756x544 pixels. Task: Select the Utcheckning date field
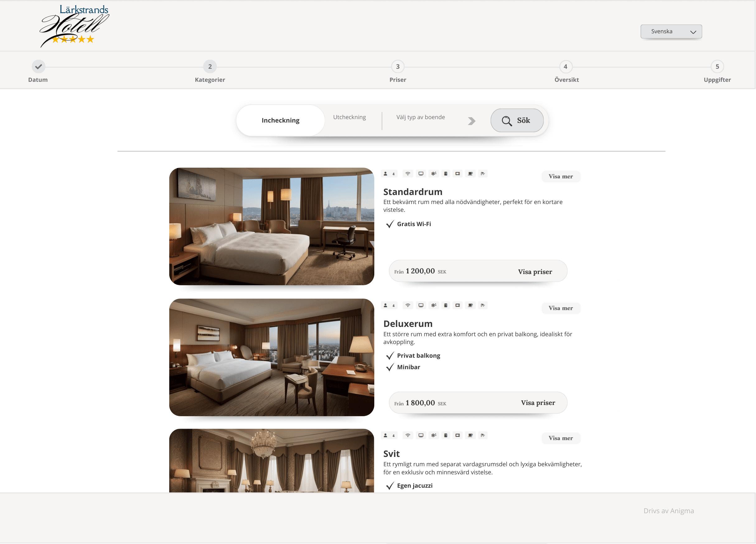[349, 117]
